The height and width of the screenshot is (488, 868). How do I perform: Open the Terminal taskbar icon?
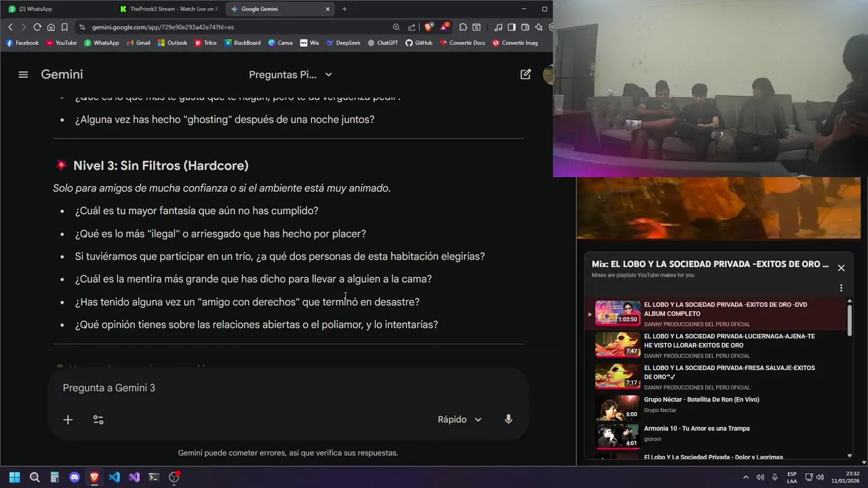tap(154, 477)
